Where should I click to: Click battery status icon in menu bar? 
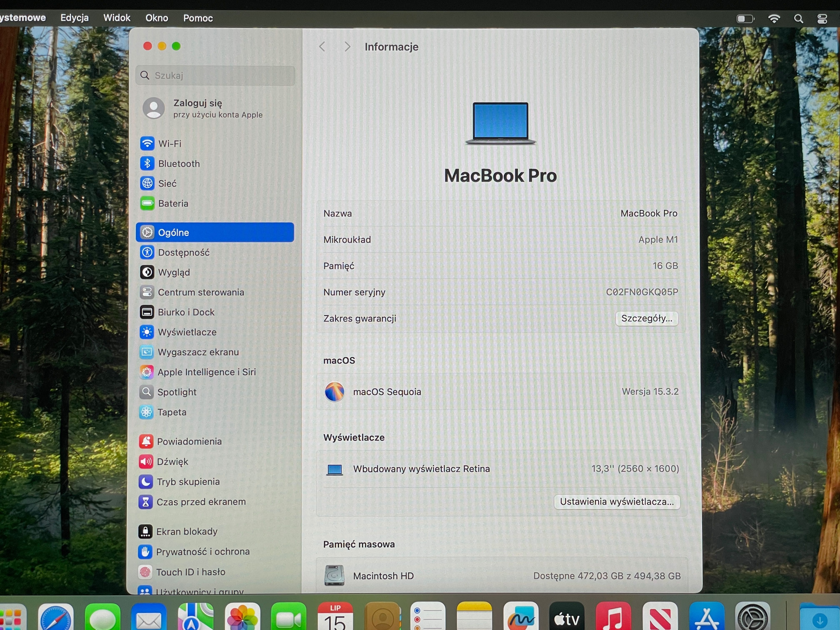click(x=745, y=19)
